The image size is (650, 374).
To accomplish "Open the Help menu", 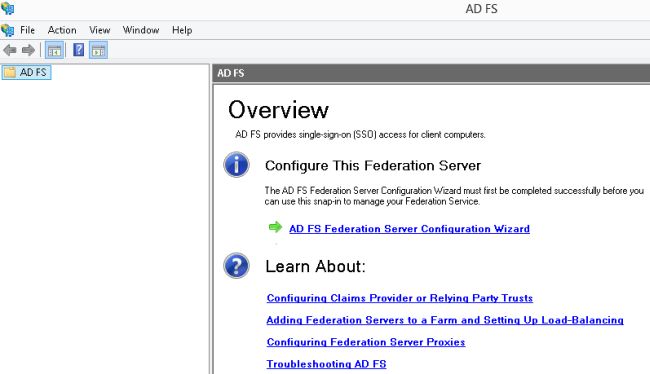I will tap(182, 30).
